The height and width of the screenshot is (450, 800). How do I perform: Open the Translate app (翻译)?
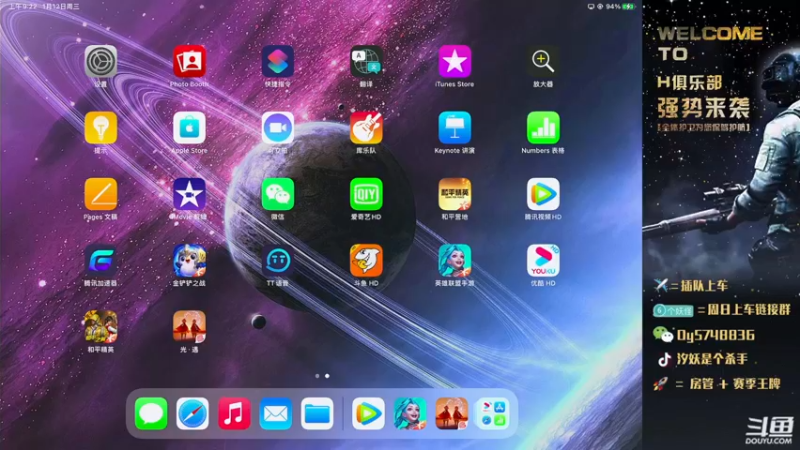tap(366, 62)
